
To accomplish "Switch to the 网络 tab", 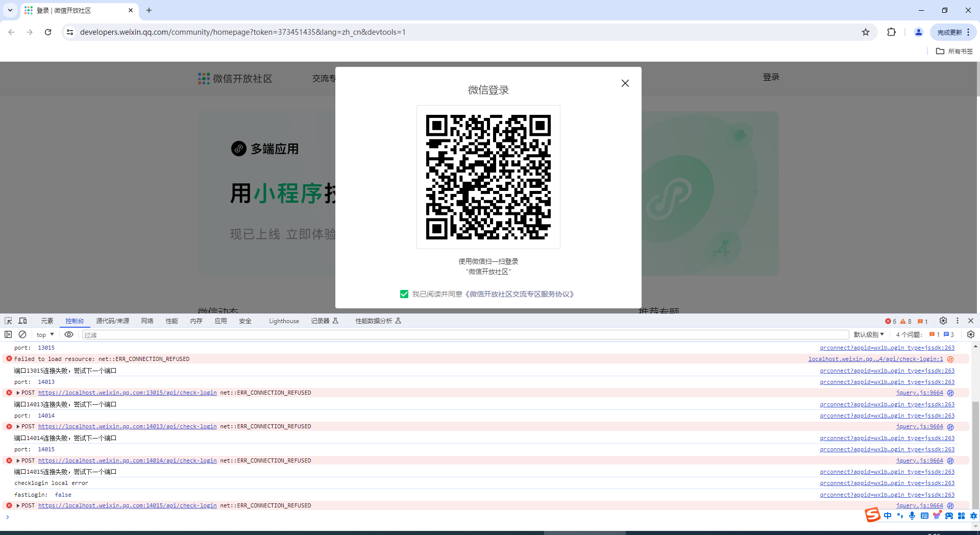I will (x=147, y=321).
